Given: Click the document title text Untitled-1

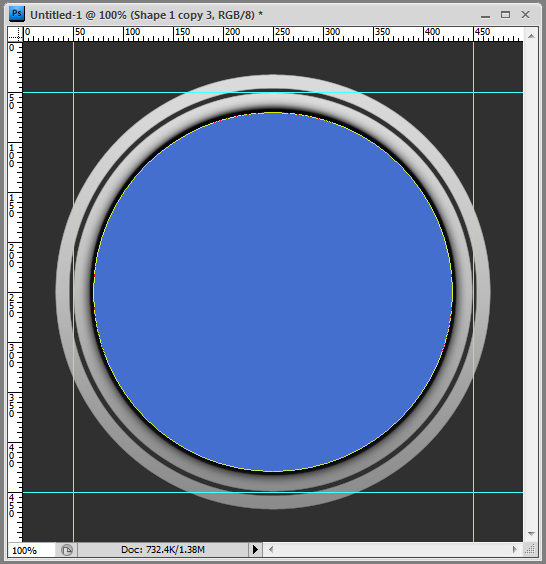Looking at the screenshot, I should point(56,15).
